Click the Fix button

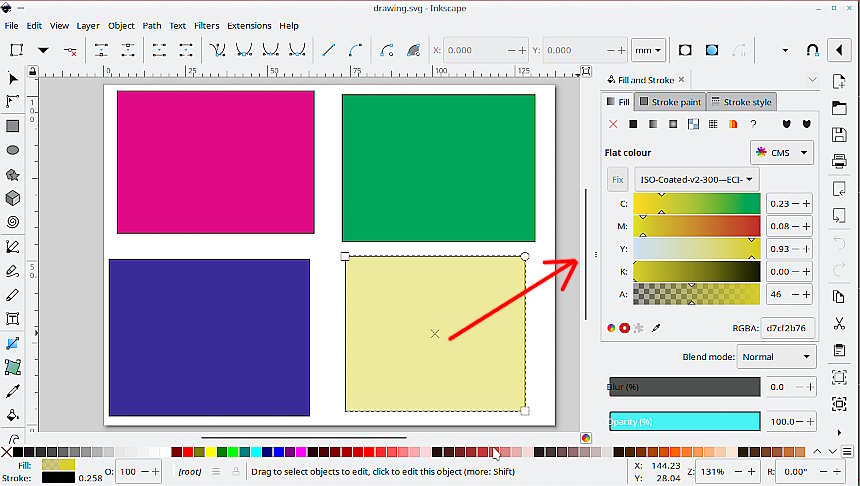click(x=617, y=180)
